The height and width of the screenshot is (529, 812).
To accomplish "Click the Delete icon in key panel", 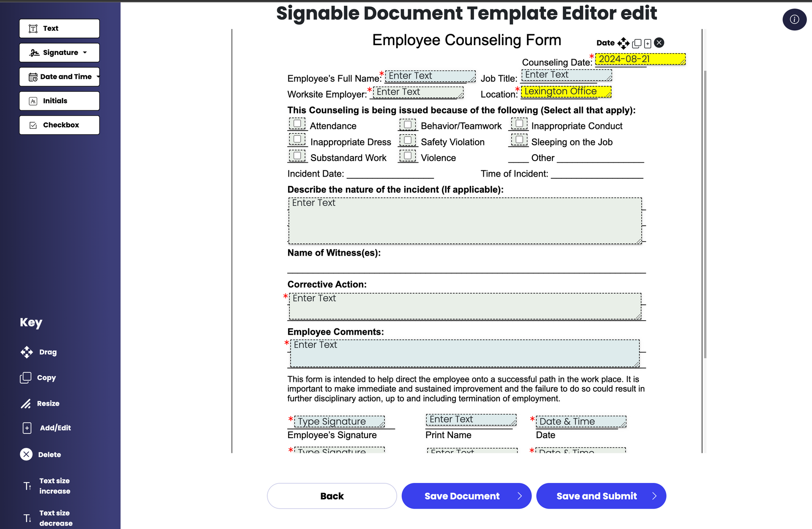I will point(25,455).
